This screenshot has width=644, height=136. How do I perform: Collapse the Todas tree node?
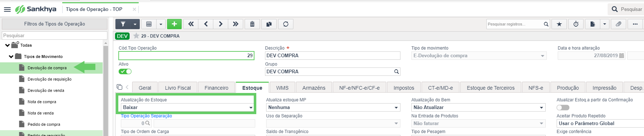pyautogui.click(x=7, y=45)
